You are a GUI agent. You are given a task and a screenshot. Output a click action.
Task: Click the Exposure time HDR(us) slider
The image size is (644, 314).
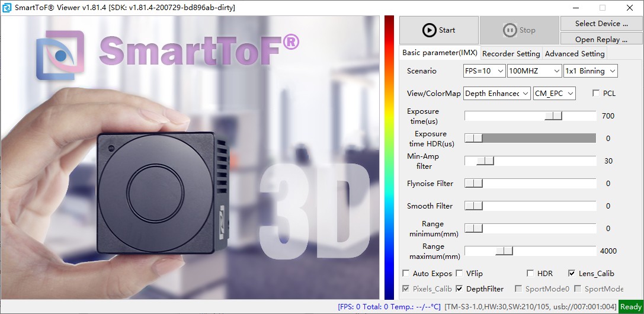530,138
